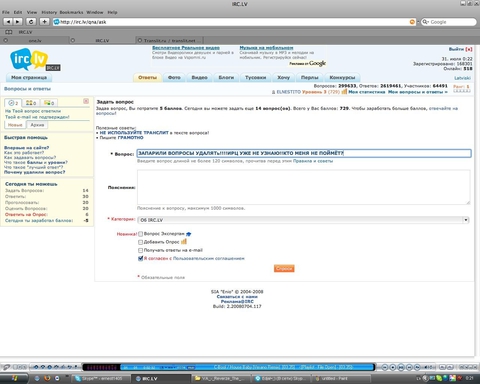The image size is (480, 384).
Task: Open the Конкурсы site tab
Action: point(342,77)
